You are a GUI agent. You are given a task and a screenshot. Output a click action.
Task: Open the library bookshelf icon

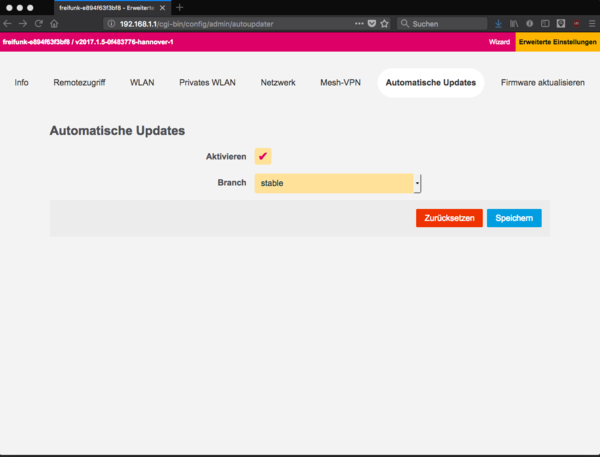point(514,24)
